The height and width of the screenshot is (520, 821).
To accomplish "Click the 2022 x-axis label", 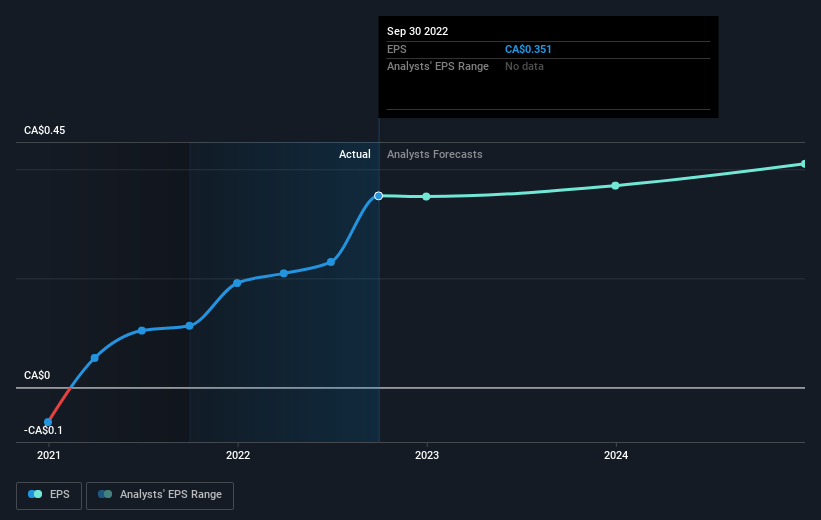I will 238,455.
